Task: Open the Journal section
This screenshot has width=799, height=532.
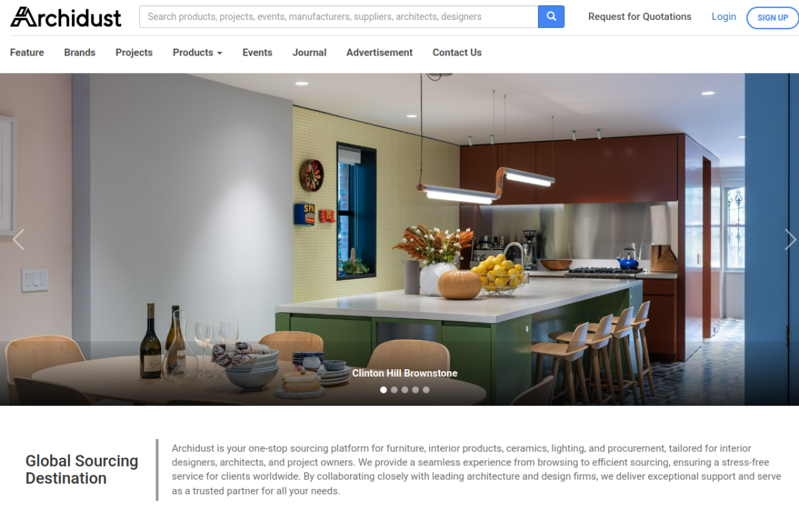Action: (310, 52)
